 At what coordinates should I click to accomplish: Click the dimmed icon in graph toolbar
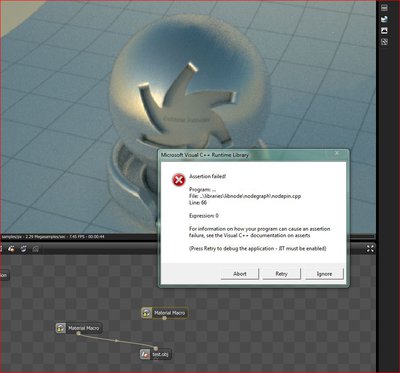click(35, 249)
